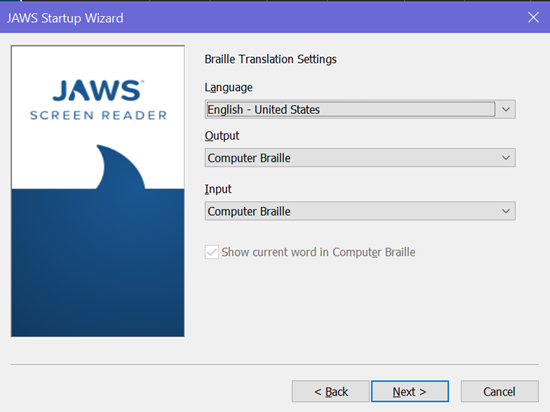Click the Language field label
This screenshot has height=412, width=550.
[228, 87]
